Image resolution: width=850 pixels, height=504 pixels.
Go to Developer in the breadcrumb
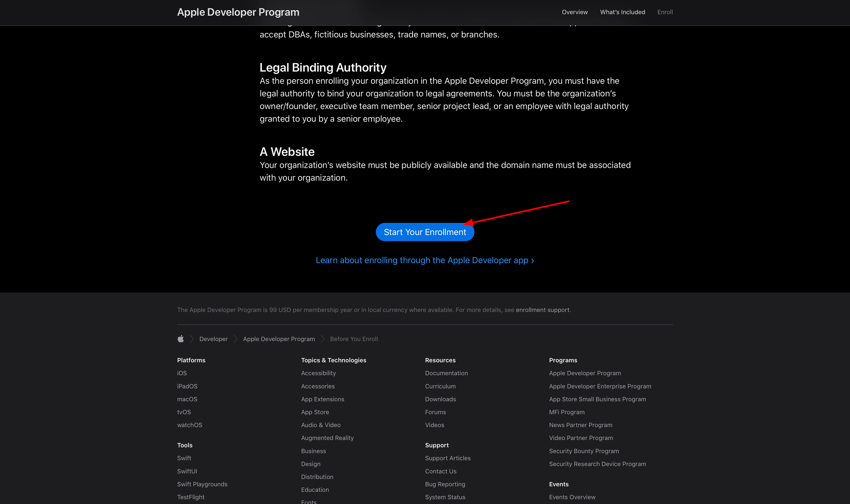(213, 339)
